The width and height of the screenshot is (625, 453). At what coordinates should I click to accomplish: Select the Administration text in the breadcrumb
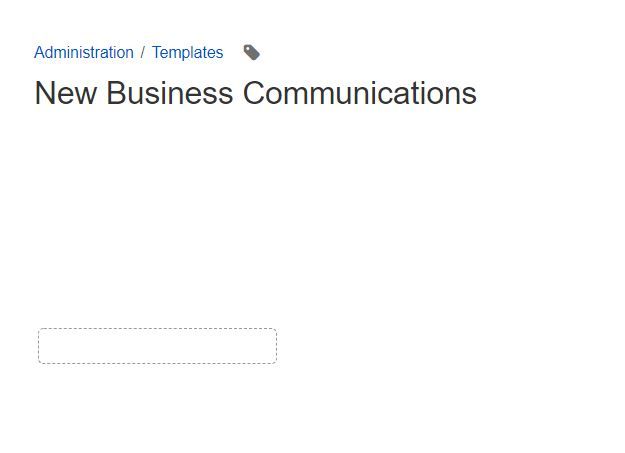pos(84,53)
